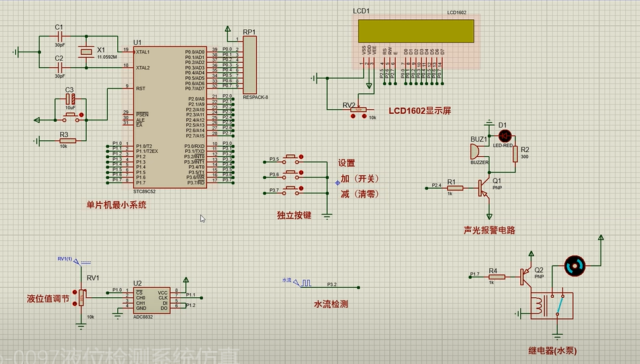640x364 pixels.
Task: Click the RV1 liquid level potentiometer
Action: [82, 298]
